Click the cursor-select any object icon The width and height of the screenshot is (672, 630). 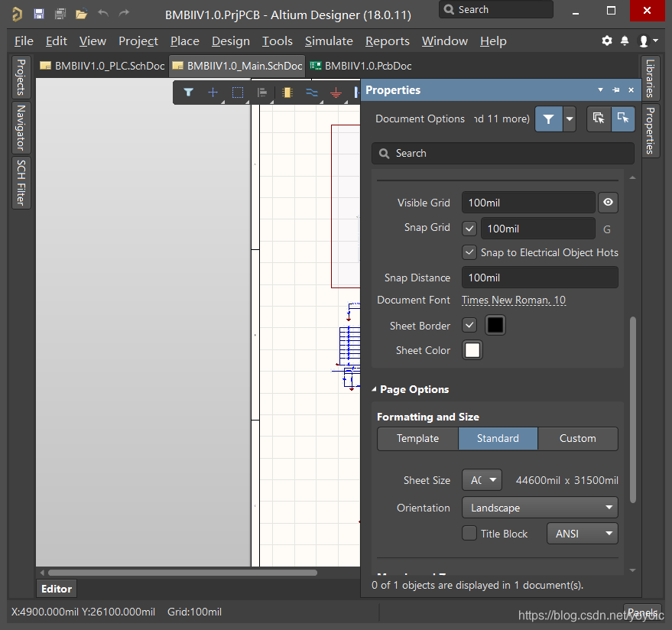pyautogui.click(x=599, y=119)
